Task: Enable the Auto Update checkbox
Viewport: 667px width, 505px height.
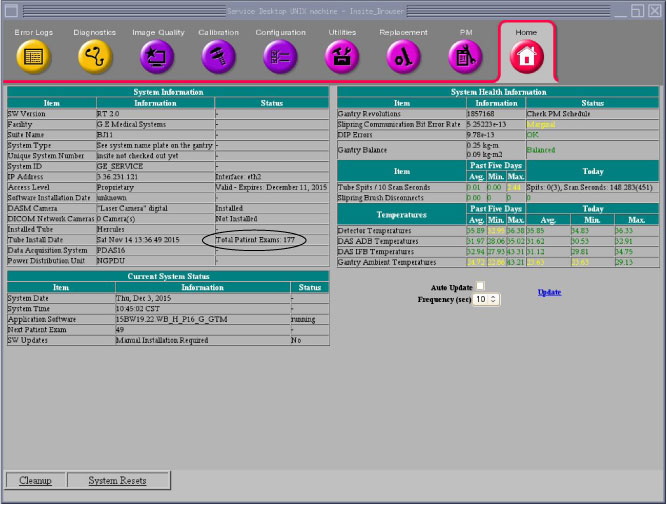Action: click(x=480, y=287)
